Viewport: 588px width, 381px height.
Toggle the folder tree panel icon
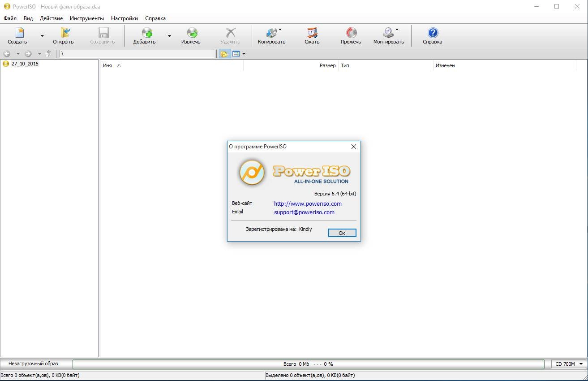point(224,54)
